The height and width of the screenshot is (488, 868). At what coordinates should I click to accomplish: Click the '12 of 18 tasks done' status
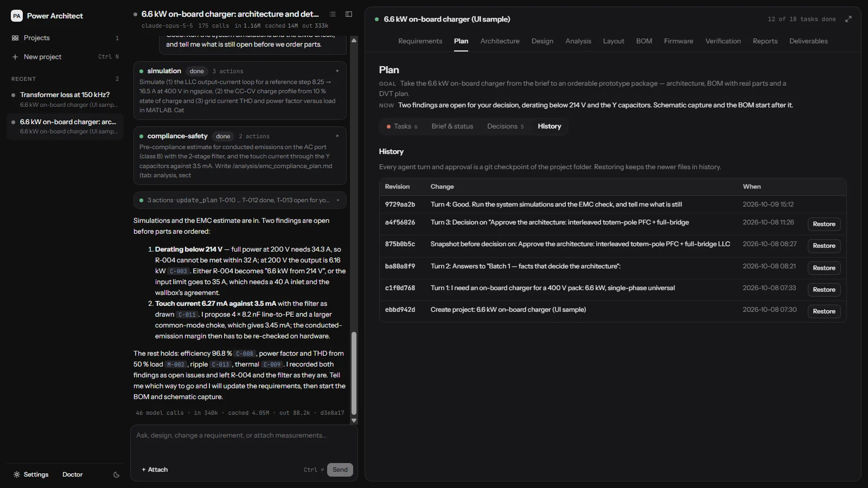802,19
